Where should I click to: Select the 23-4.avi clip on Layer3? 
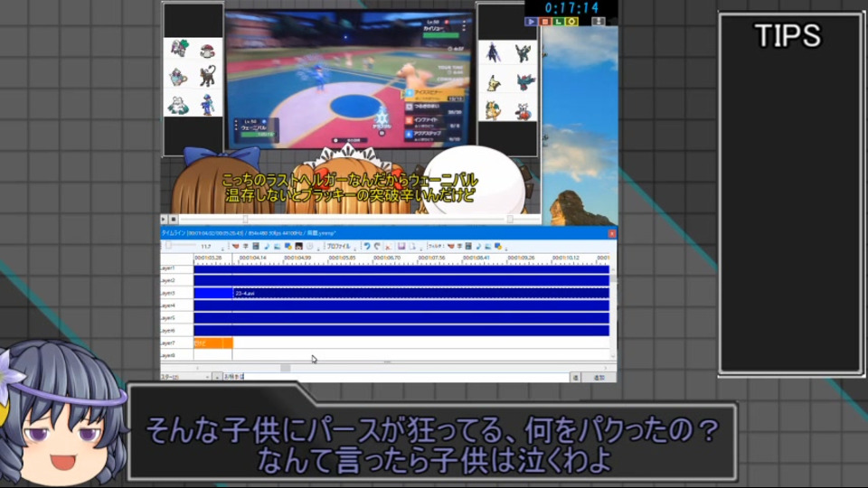[420, 293]
